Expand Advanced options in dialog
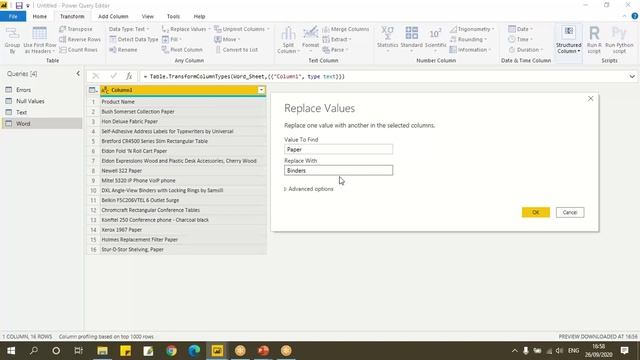 click(x=309, y=189)
